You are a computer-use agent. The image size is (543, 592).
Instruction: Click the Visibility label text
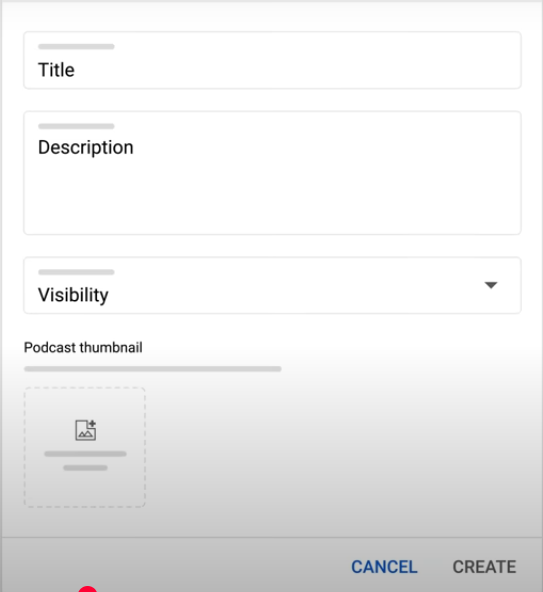click(73, 295)
